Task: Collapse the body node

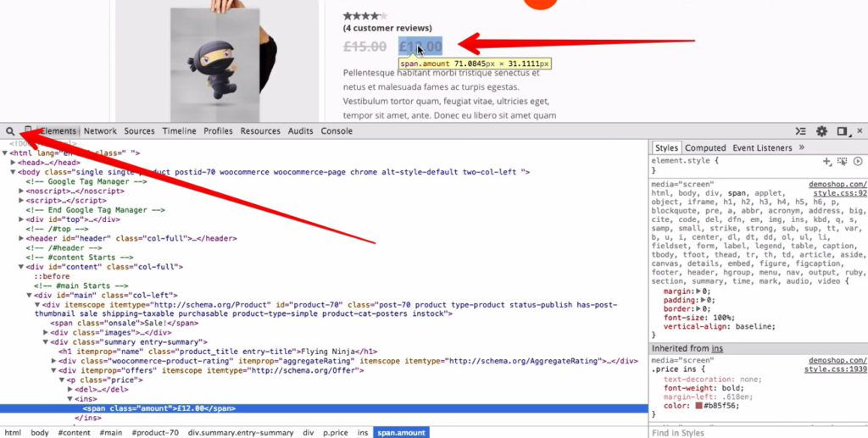Action: pos(13,172)
